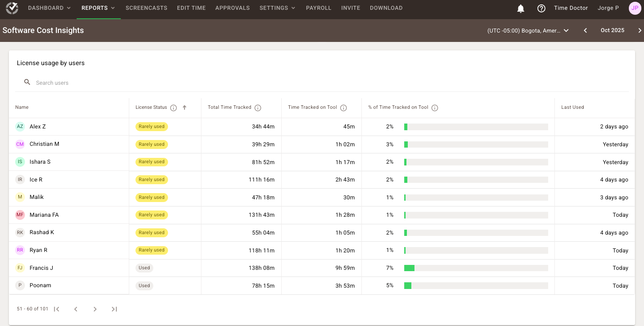Expand the Settings menu
The width and height of the screenshot is (644, 326).
click(278, 8)
